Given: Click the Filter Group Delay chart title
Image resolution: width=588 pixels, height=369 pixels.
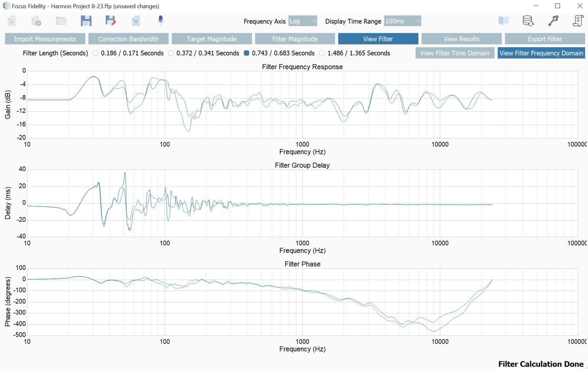Looking at the screenshot, I should click(302, 165).
